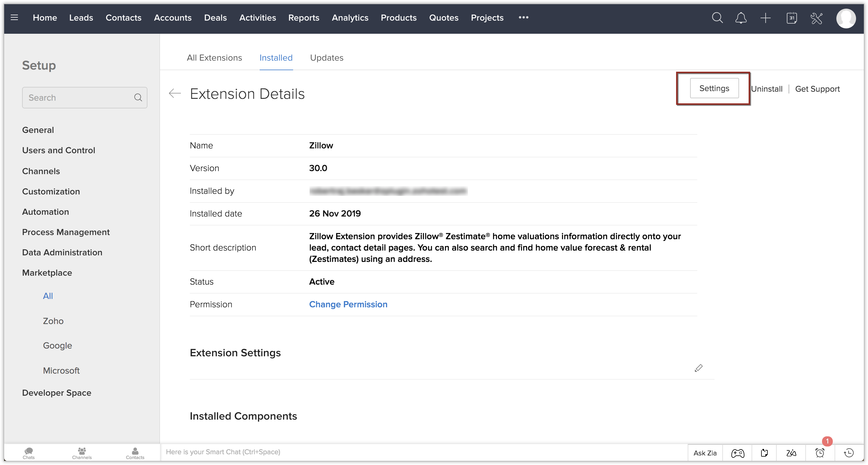This screenshot has width=868, height=465.
Task: Click the Change Permission link
Action: tap(348, 304)
